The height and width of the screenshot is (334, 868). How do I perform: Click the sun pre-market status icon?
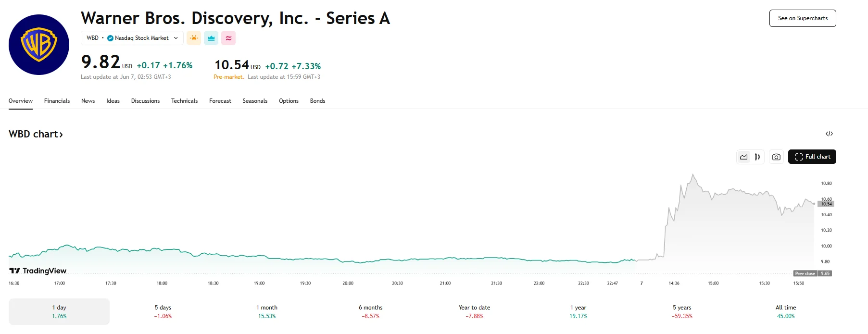[x=194, y=37]
